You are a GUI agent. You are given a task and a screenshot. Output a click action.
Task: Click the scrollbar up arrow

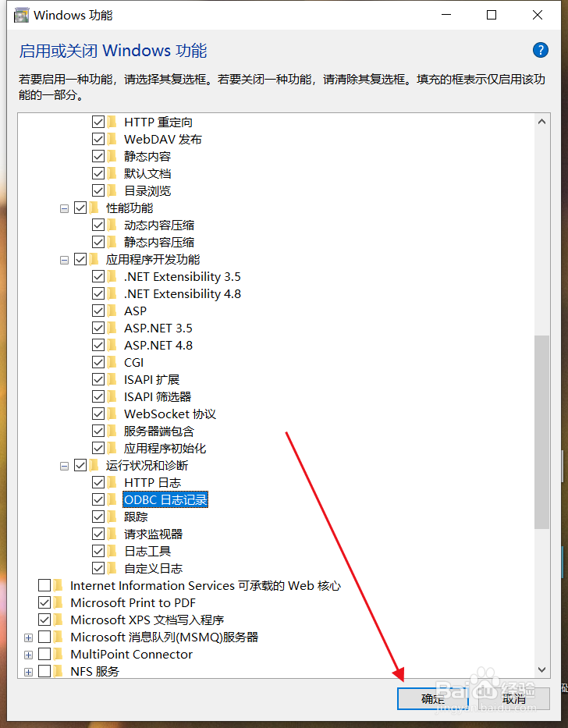point(541,122)
